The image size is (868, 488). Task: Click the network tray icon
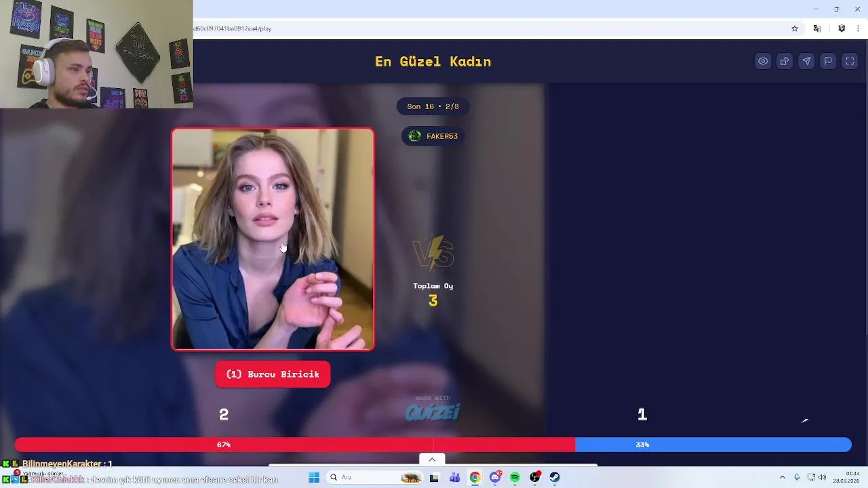(811, 477)
